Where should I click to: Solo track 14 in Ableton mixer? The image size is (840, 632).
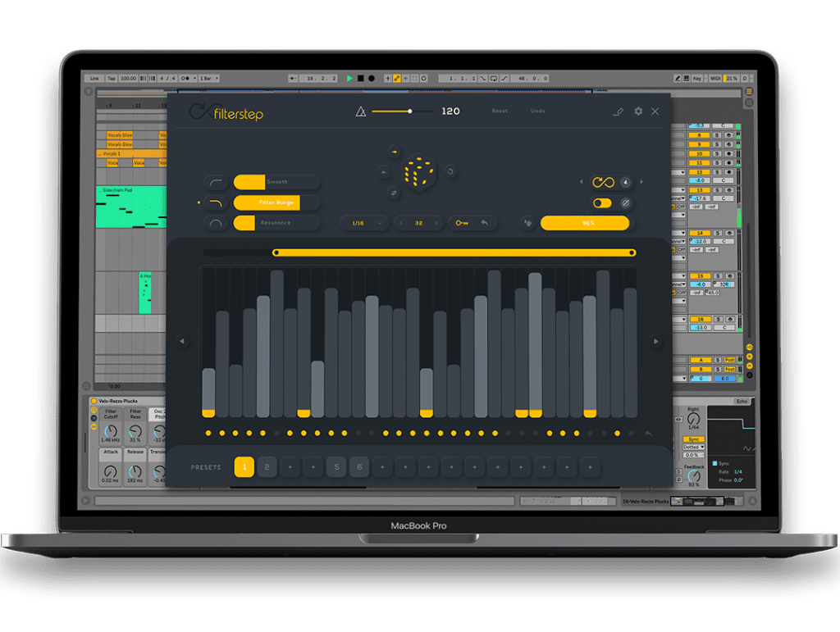[718, 234]
